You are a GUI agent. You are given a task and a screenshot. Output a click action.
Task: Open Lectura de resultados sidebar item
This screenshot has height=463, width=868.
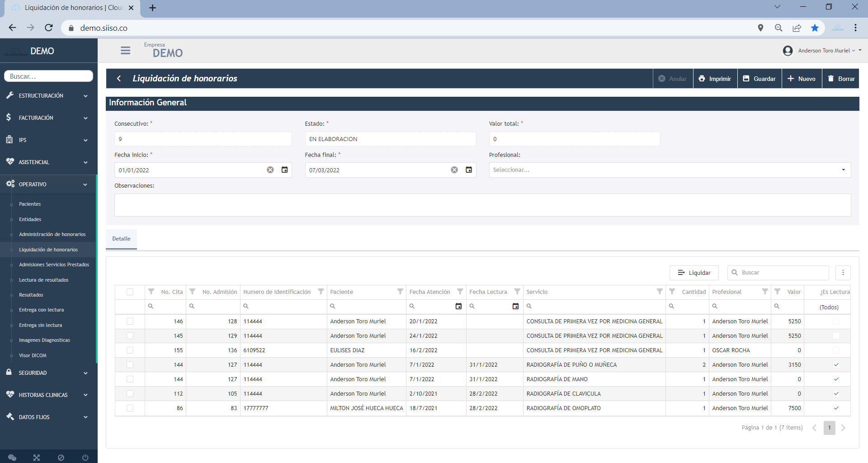coord(43,280)
